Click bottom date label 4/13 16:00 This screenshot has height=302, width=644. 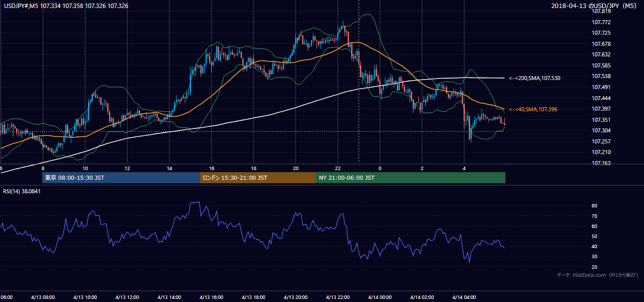click(212, 297)
